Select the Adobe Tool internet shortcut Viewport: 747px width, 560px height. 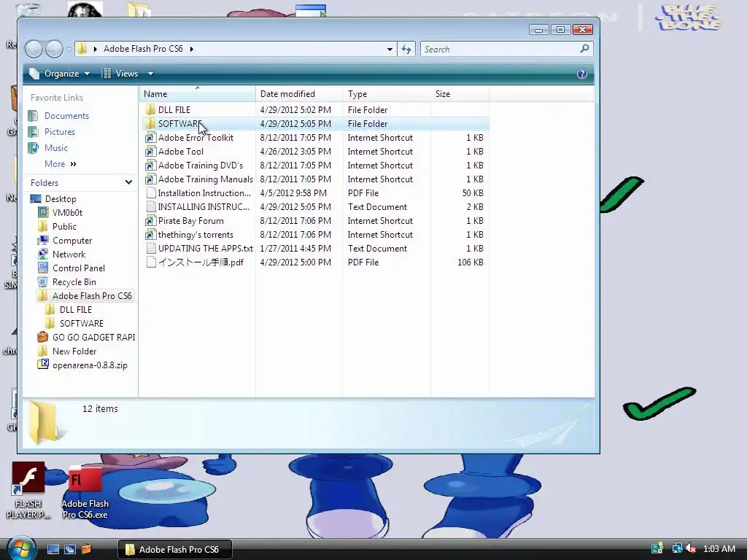pyautogui.click(x=181, y=152)
